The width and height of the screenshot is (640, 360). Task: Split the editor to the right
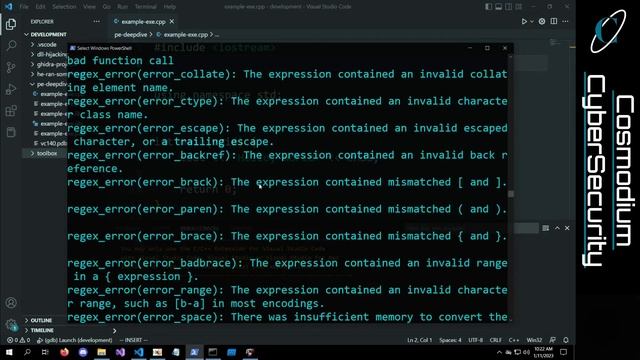coord(553,21)
